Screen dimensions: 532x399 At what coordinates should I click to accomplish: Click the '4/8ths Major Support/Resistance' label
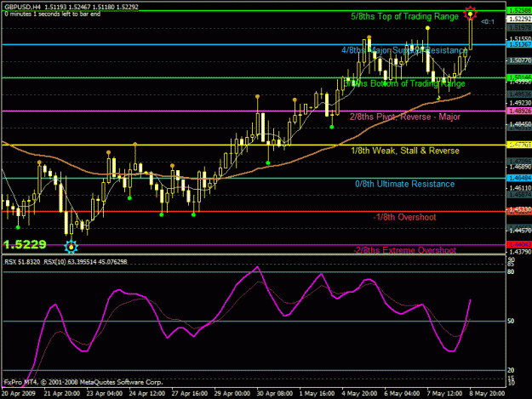(x=405, y=50)
